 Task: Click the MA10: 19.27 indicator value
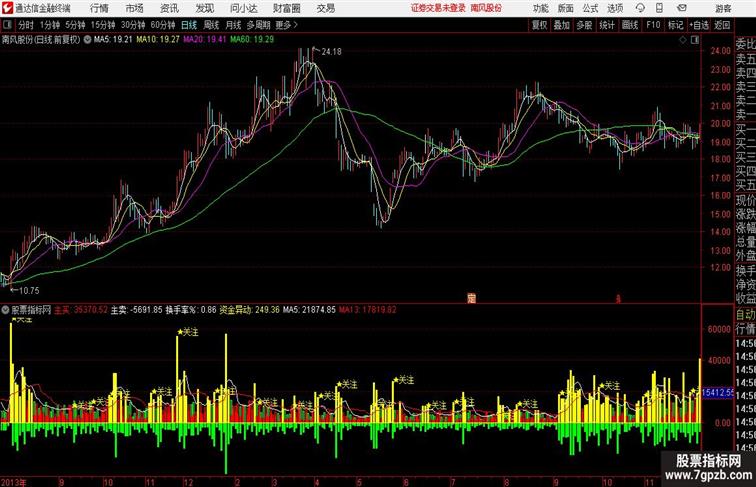[158, 40]
